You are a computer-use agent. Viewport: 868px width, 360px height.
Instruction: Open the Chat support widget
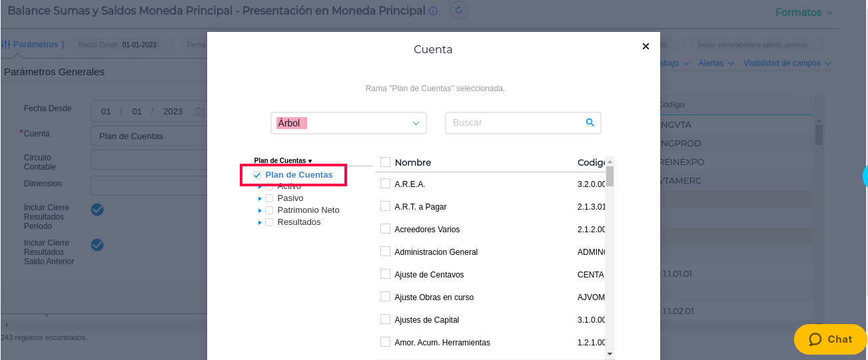point(830,339)
